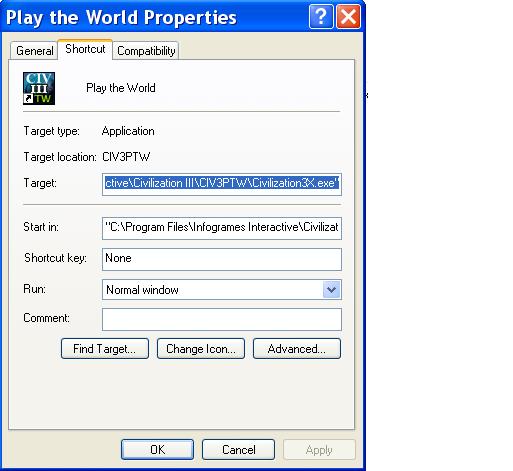
Task: Click the Shortcut key label
Action: pyautogui.click(x=55, y=258)
